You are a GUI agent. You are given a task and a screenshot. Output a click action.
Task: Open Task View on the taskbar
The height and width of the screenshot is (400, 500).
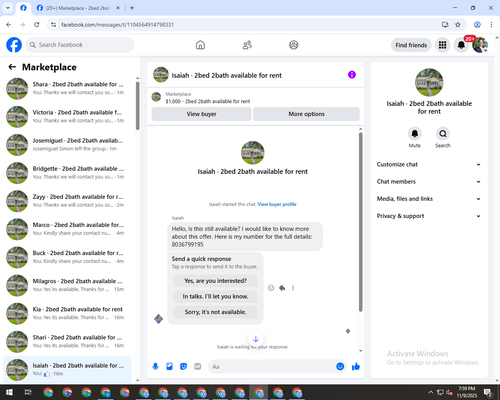[28, 392]
